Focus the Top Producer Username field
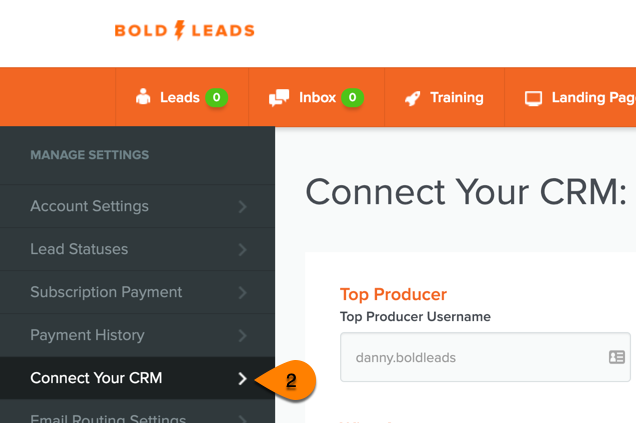 point(485,357)
